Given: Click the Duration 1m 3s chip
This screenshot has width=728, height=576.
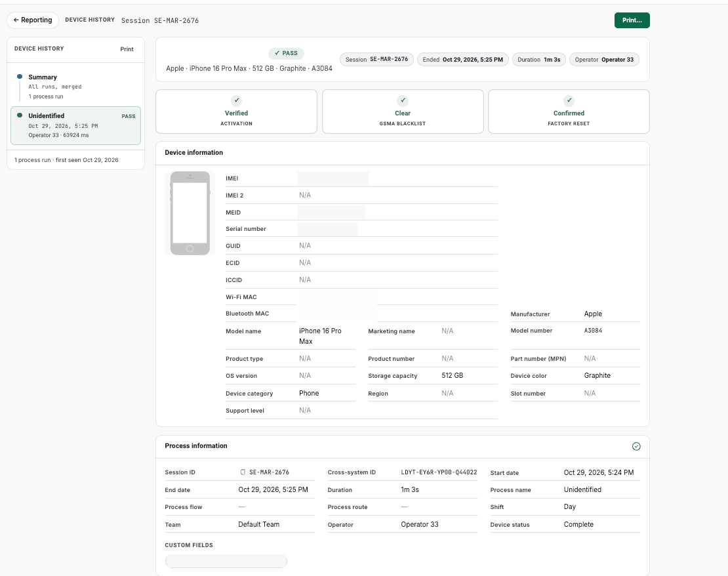Looking at the screenshot, I should coord(538,60).
